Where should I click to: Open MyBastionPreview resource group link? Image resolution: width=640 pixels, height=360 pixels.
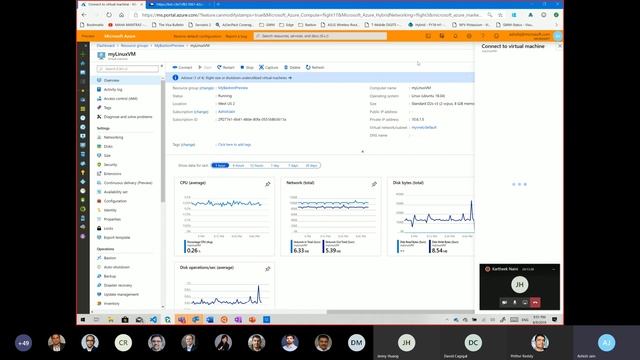(233, 88)
